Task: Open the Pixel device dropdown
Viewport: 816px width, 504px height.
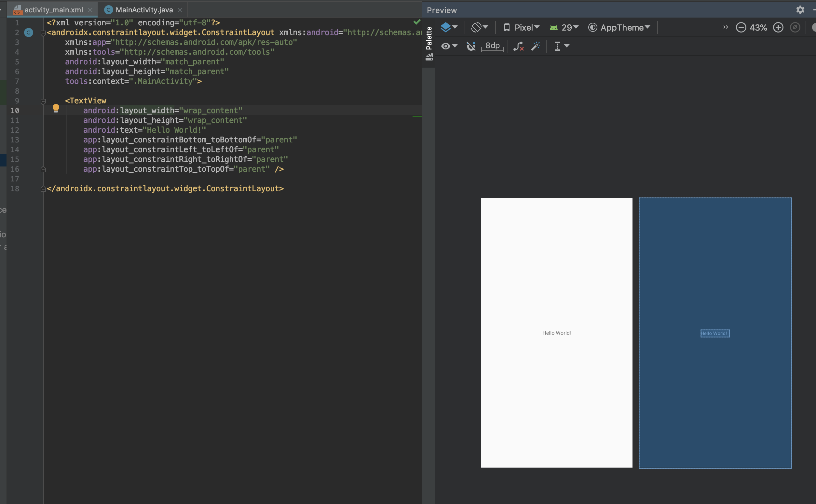Action: click(522, 27)
